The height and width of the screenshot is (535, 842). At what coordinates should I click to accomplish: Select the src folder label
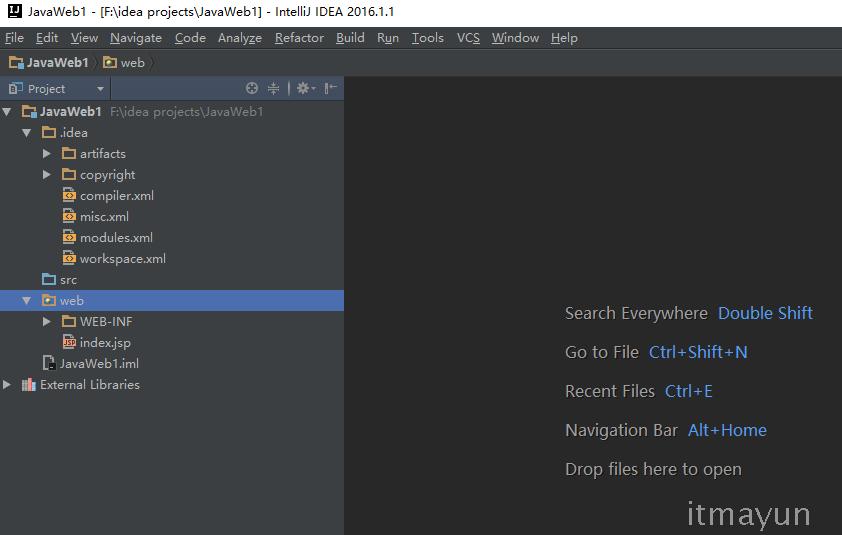(x=68, y=280)
